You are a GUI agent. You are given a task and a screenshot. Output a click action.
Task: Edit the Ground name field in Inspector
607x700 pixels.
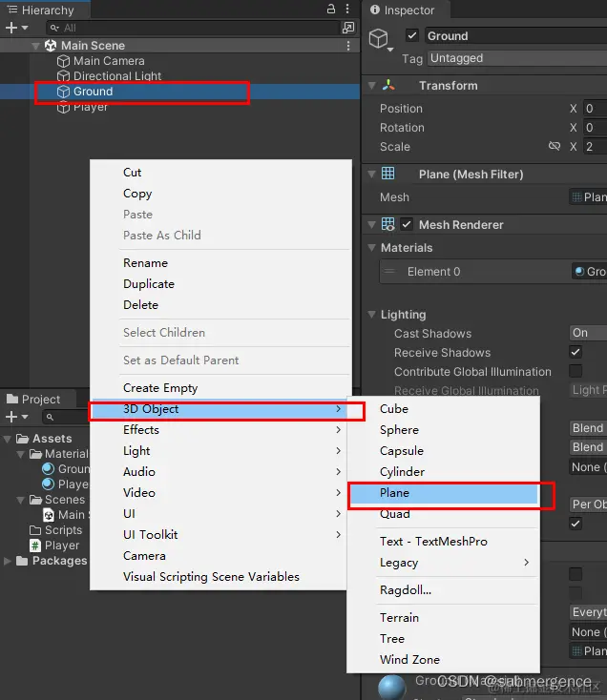(516, 35)
